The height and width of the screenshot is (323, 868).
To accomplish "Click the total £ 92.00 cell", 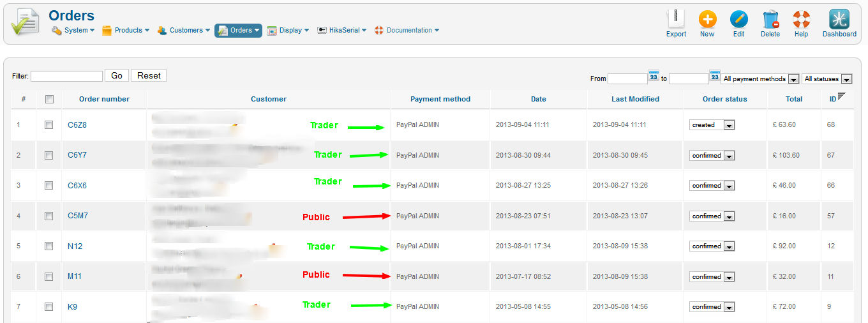I will [x=784, y=246].
